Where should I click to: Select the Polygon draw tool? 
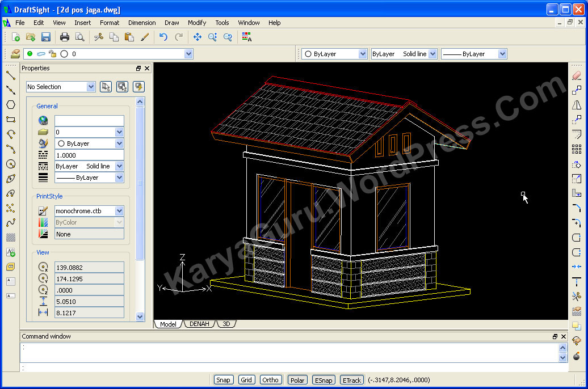tap(10, 105)
